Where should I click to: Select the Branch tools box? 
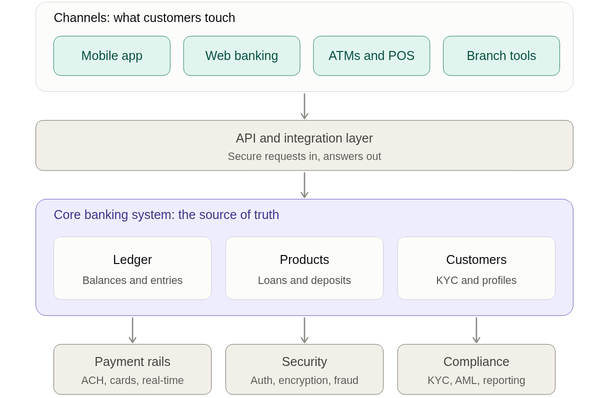(x=501, y=56)
